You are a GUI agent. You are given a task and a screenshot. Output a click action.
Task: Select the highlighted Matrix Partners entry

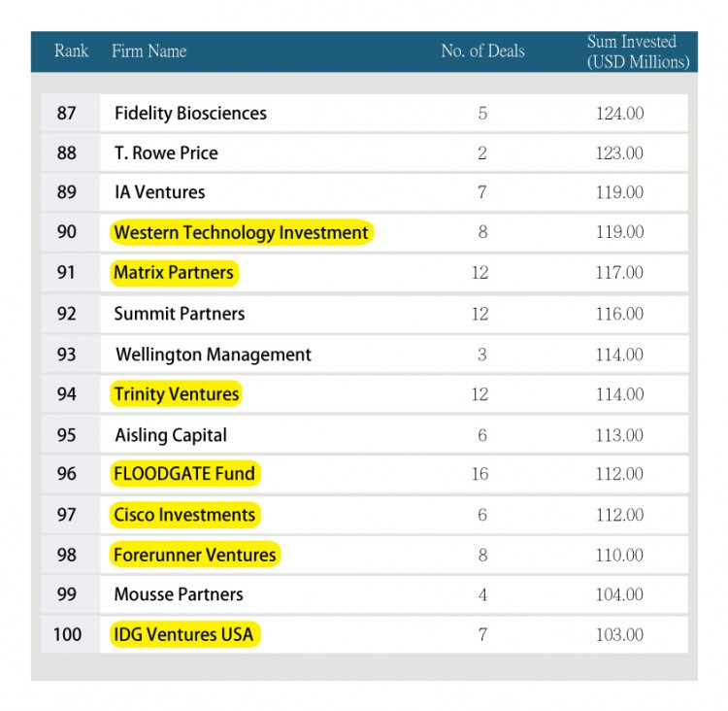174,273
